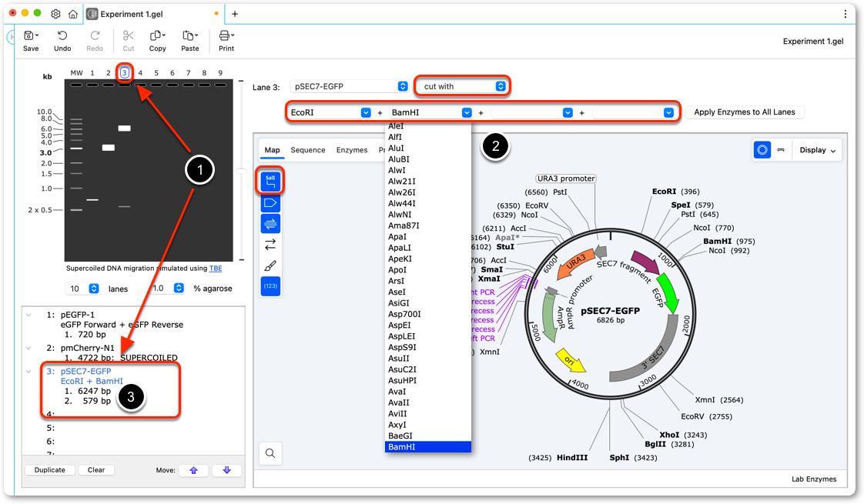Screen dimensions: 864x504
Task: Click the magnifying glass search icon
Action: [x=270, y=452]
